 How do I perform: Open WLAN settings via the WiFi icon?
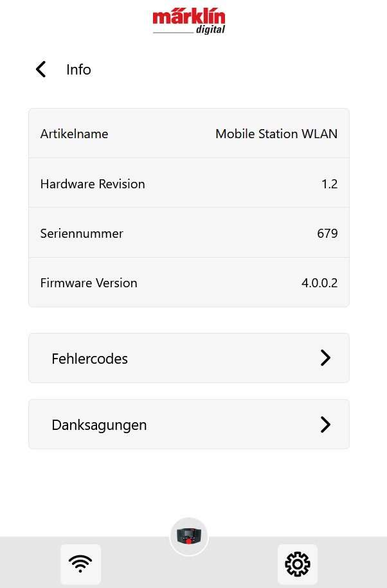[80, 564]
